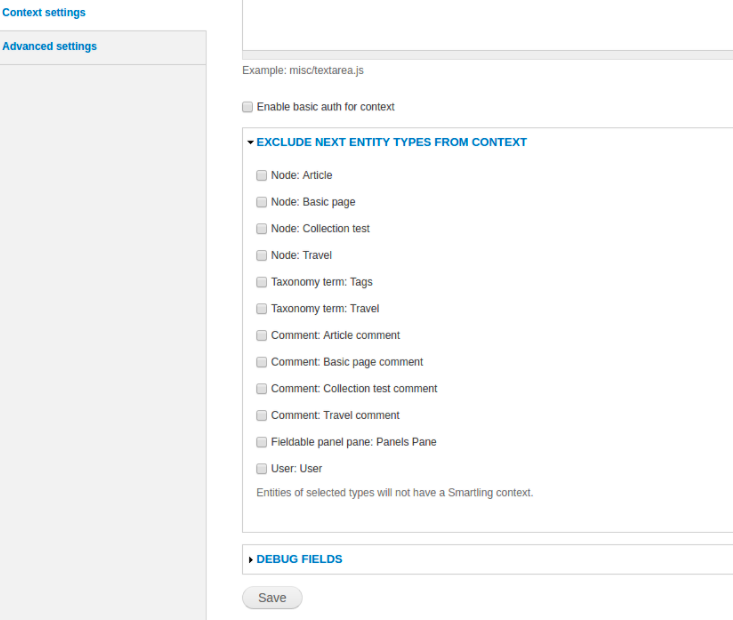Check Comment: Collection test comment
The height and width of the screenshot is (620, 733).
(261, 389)
